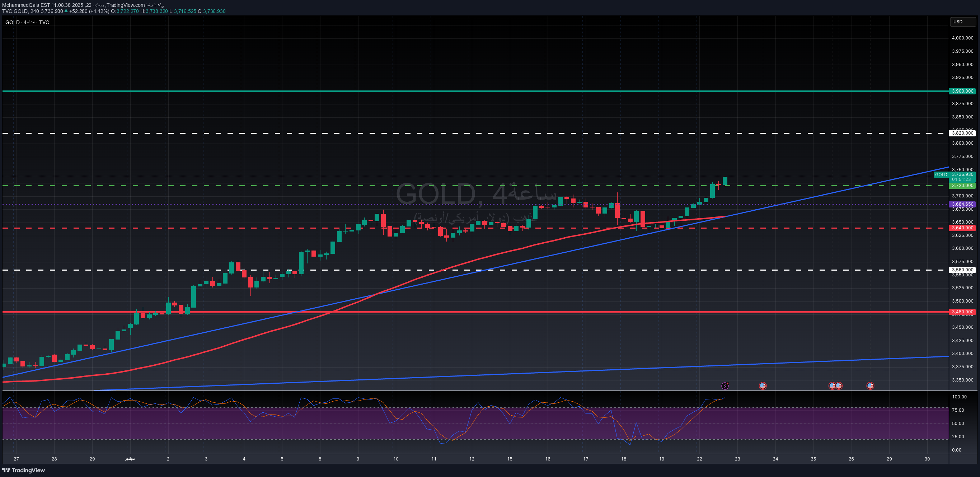Select the red 3,640.000 price label
The width and height of the screenshot is (980, 477).
coord(962,228)
